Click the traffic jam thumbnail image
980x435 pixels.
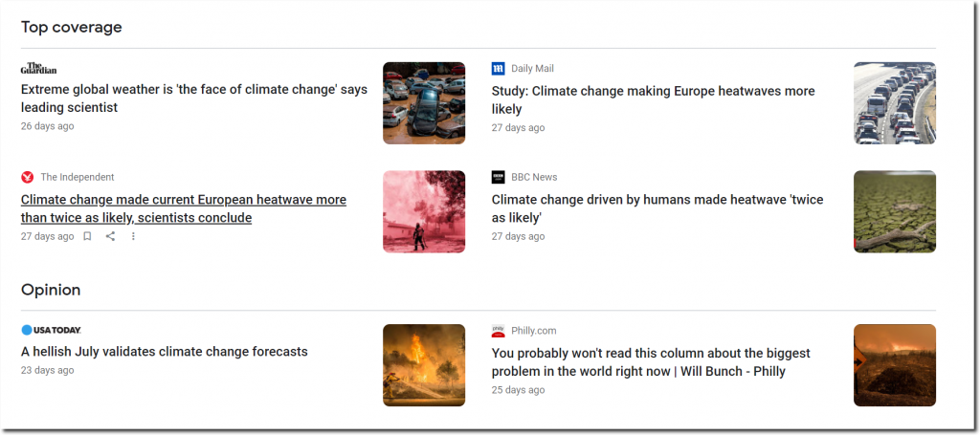(x=894, y=103)
